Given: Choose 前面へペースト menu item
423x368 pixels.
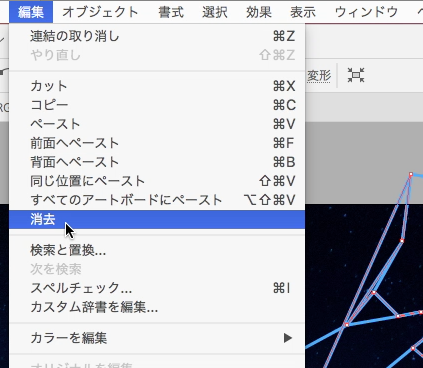Looking at the screenshot, I should (x=157, y=143).
